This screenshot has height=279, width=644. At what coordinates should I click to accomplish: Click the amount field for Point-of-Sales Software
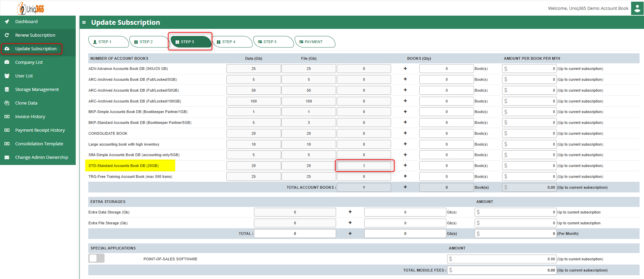[502, 259]
